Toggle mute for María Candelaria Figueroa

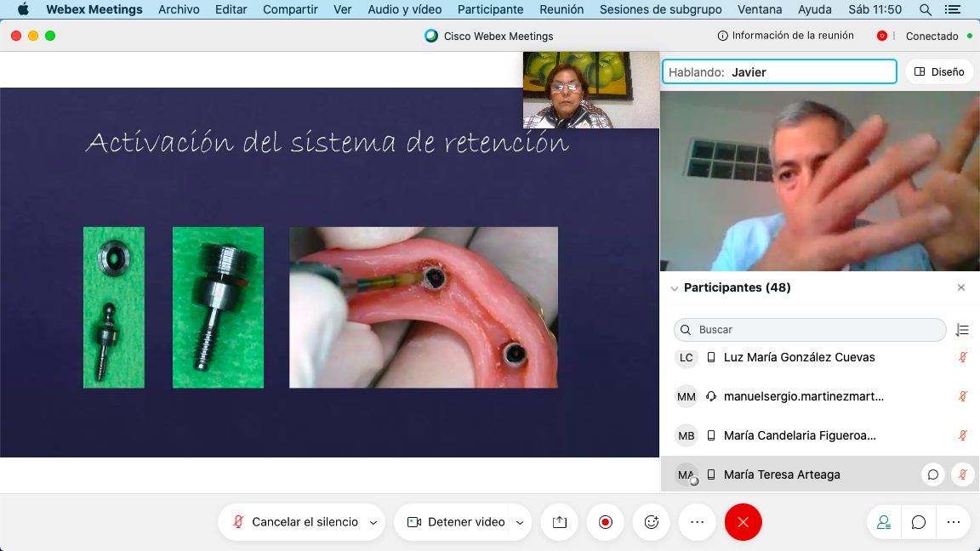coord(962,435)
